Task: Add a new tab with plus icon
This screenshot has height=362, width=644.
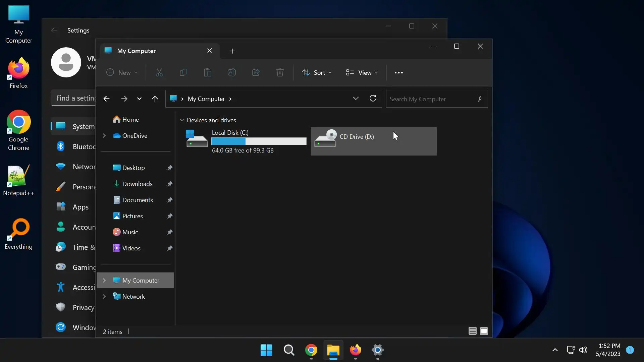Action: click(x=232, y=51)
